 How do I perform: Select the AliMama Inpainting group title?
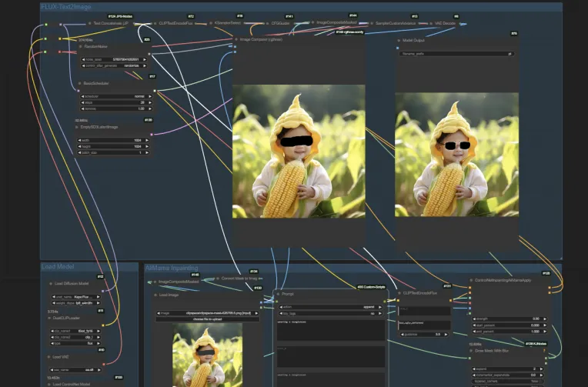[x=172, y=268]
